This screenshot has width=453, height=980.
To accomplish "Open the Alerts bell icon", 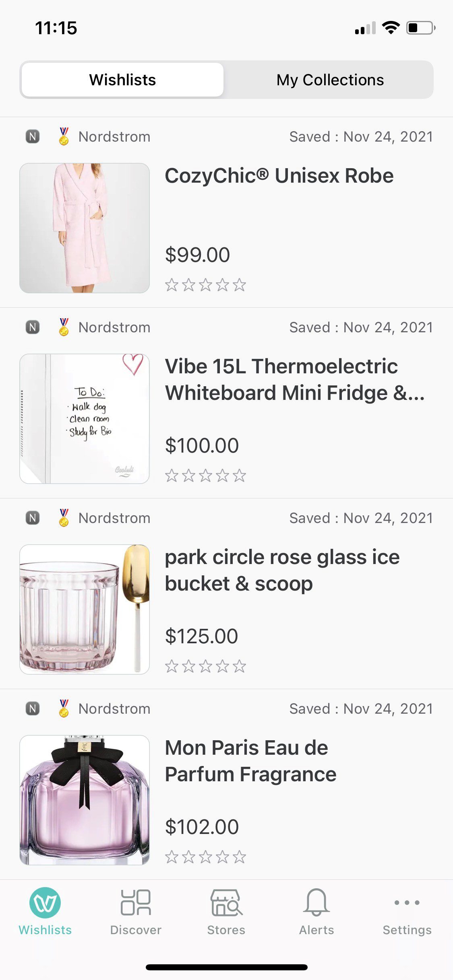I will pyautogui.click(x=316, y=903).
